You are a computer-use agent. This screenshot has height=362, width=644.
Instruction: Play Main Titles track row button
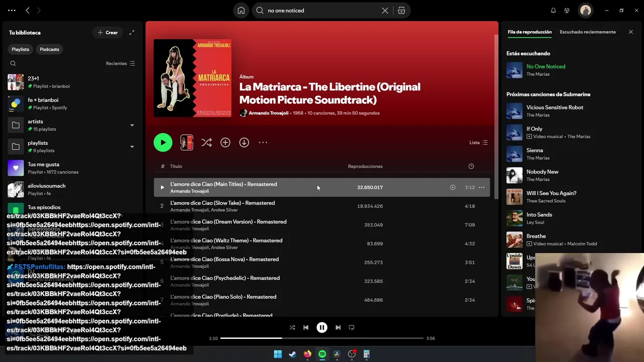162,187
